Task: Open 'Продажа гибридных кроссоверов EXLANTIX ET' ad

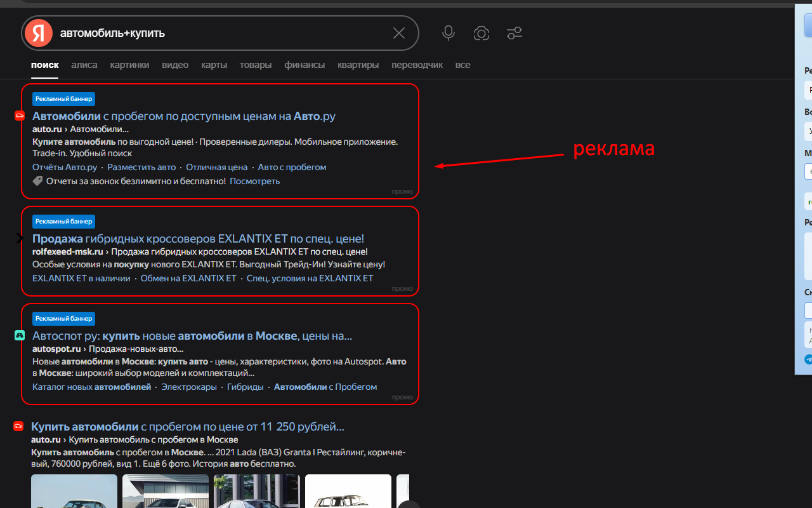Action: [198, 239]
